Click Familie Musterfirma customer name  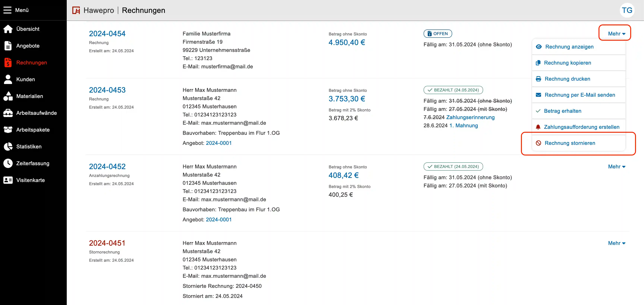(207, 34)
